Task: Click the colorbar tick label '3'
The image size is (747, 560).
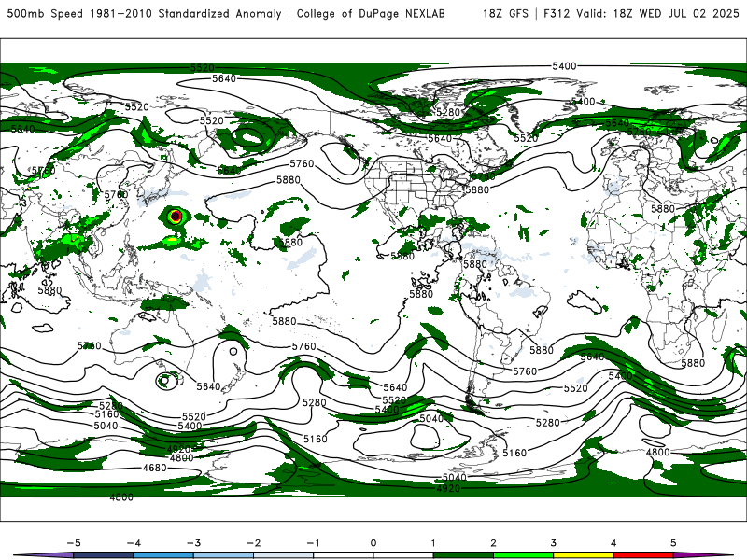Action: pos(553,543)
